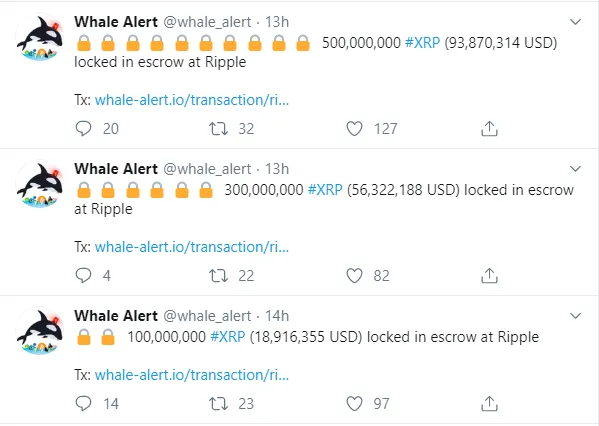Open transaction link in the 100,000,000 XRP tweet
Screen dimensions: 599x426
(192, 375)
